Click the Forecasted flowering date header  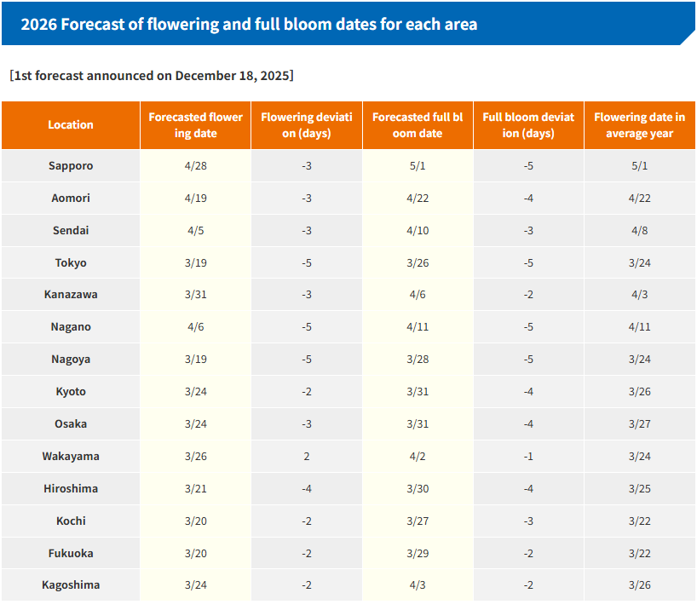coord(195,125)
